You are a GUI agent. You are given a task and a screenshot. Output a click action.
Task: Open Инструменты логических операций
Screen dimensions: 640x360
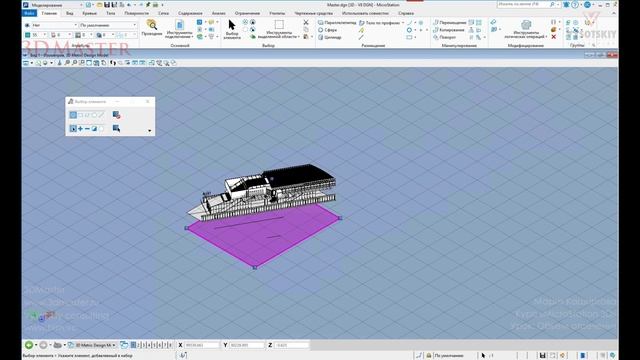click(x=526, y=29)
